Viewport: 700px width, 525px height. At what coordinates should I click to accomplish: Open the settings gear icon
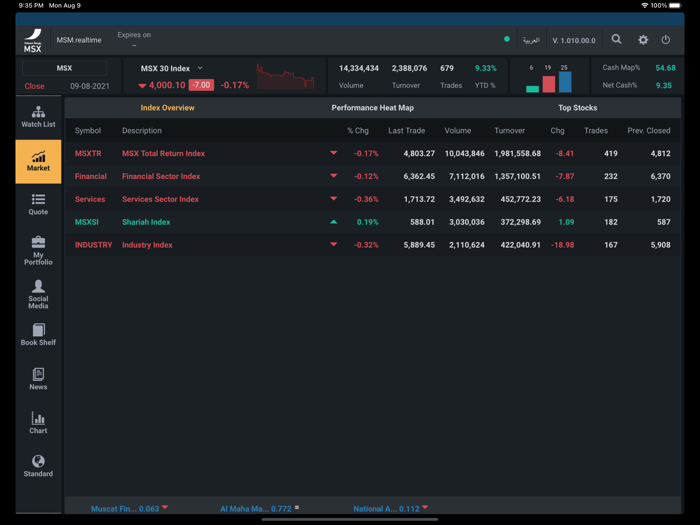[643, 40]
